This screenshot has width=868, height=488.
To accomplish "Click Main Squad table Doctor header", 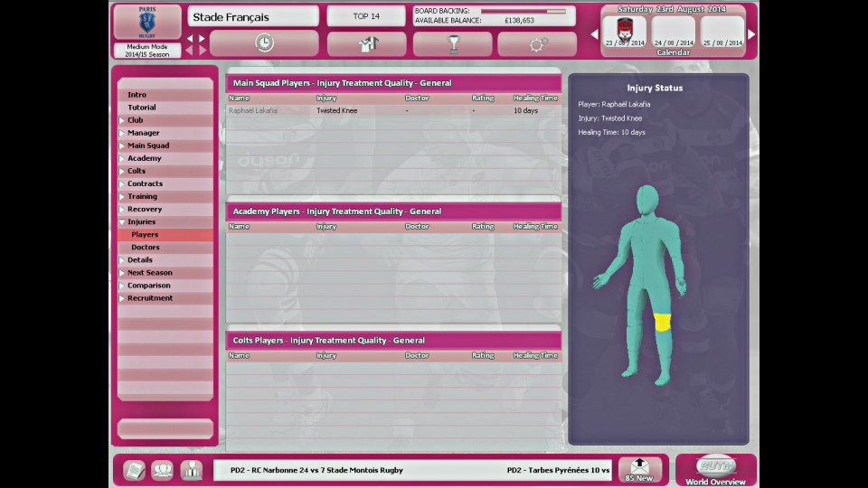I will coord(417,98).
